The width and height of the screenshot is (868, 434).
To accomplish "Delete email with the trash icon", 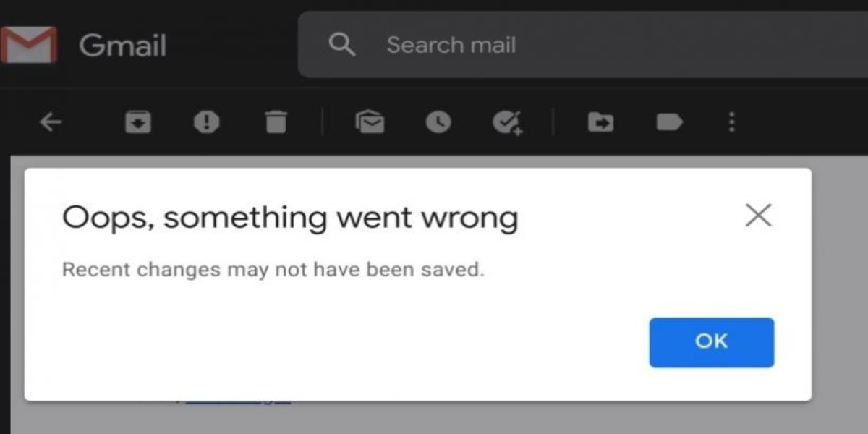I will click(x=276, y=122).
